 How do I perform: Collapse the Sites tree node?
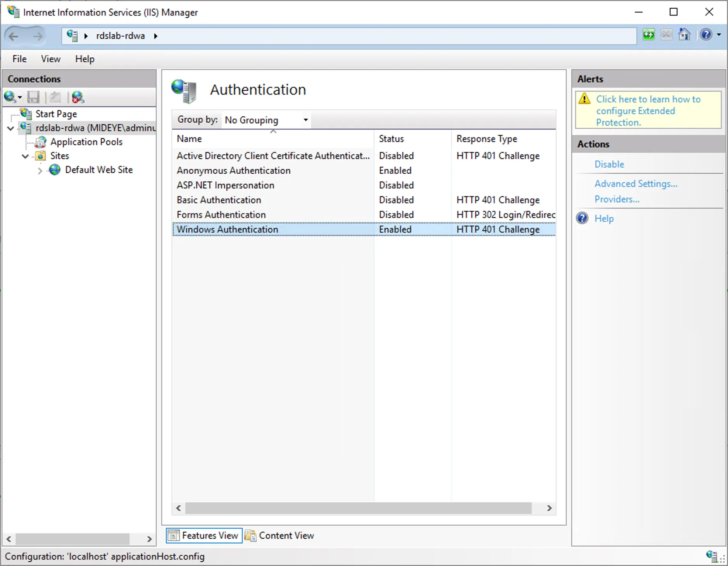click(x=25, y=156)
